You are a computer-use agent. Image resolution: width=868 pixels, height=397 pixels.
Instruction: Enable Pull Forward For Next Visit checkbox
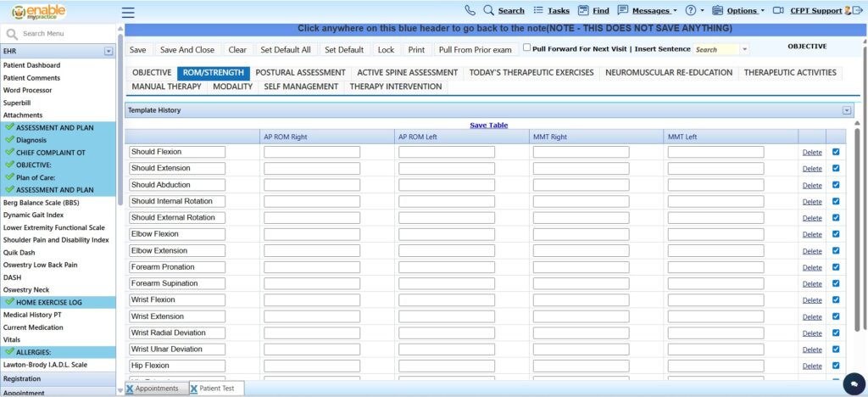527,48
